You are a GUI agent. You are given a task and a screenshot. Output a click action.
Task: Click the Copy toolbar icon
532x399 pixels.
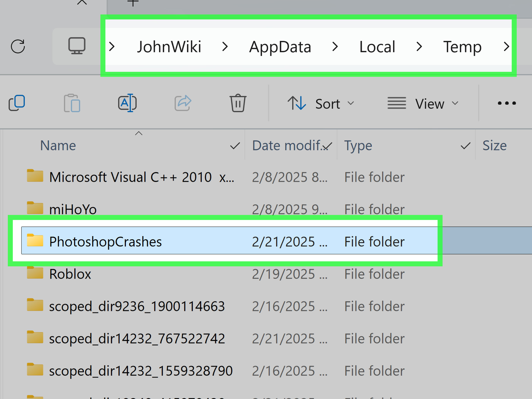click(17, 103)
